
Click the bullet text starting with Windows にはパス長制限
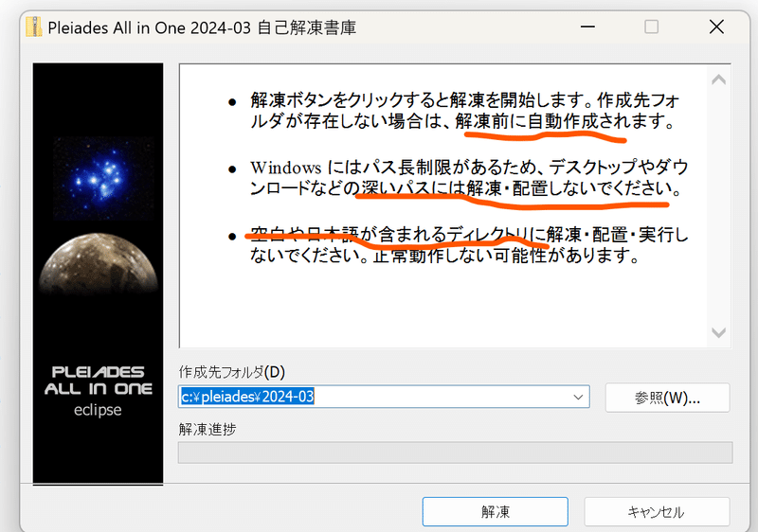click(x=469, y=178)
